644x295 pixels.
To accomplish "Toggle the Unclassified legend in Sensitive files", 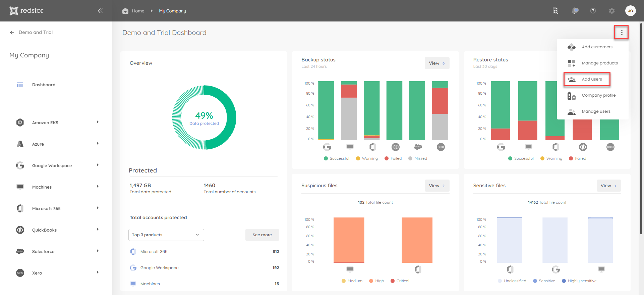I will coord(512,281).
